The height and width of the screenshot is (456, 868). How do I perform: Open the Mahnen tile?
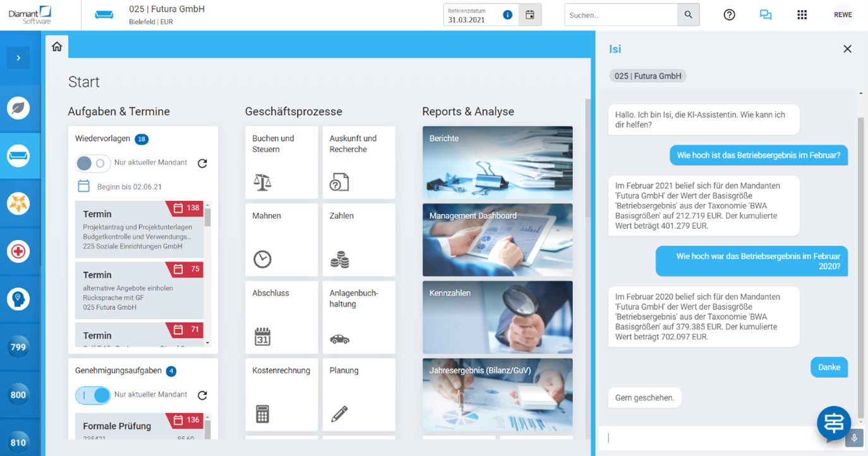point(282,240)
